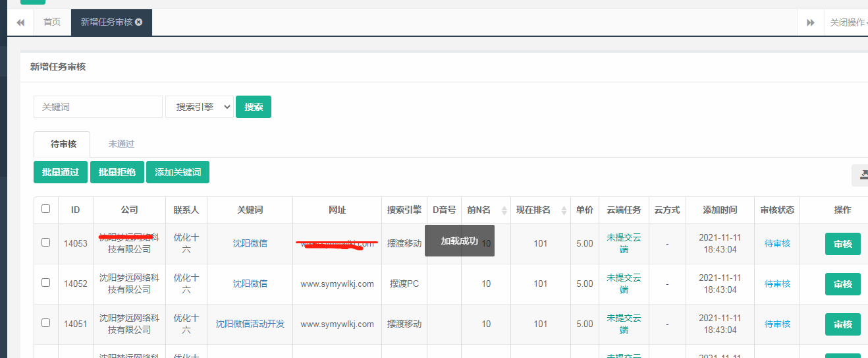Sort by 前N名 column arrows
Viewport: 868px width, 358px height.
504,210
